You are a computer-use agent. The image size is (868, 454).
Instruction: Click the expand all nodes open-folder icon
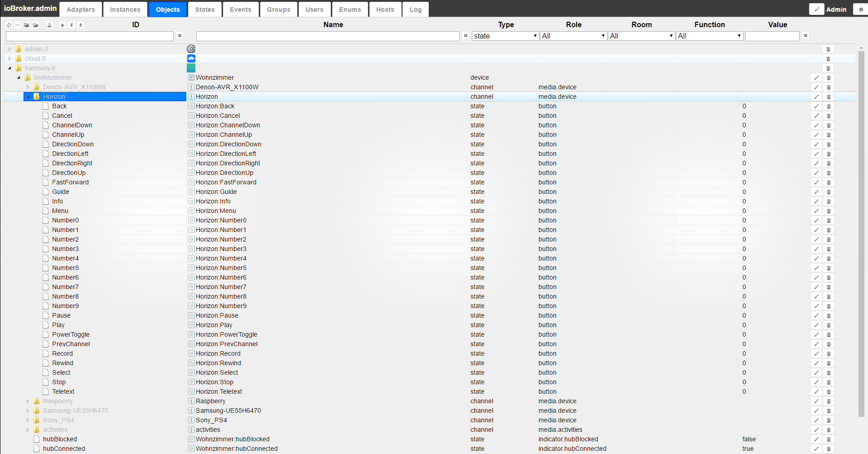point(36,25)
